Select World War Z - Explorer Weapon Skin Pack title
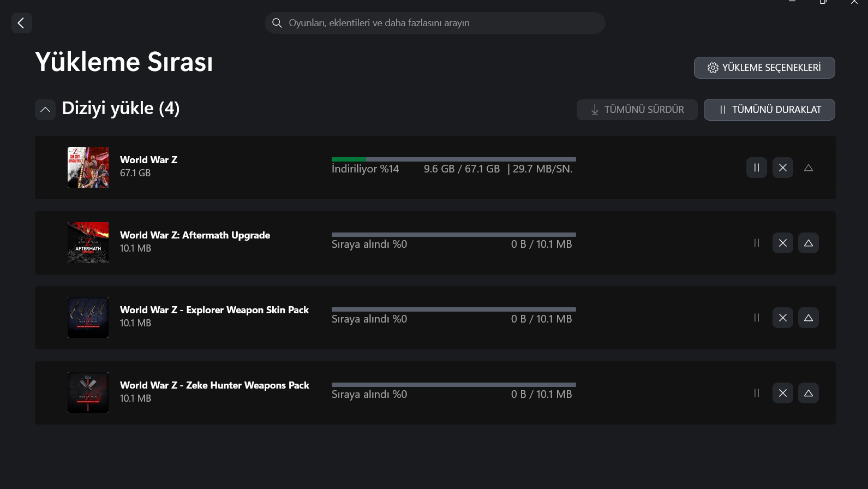Image resolution: width=868 pixels, height=489 pixels. [x=214, y=310]
